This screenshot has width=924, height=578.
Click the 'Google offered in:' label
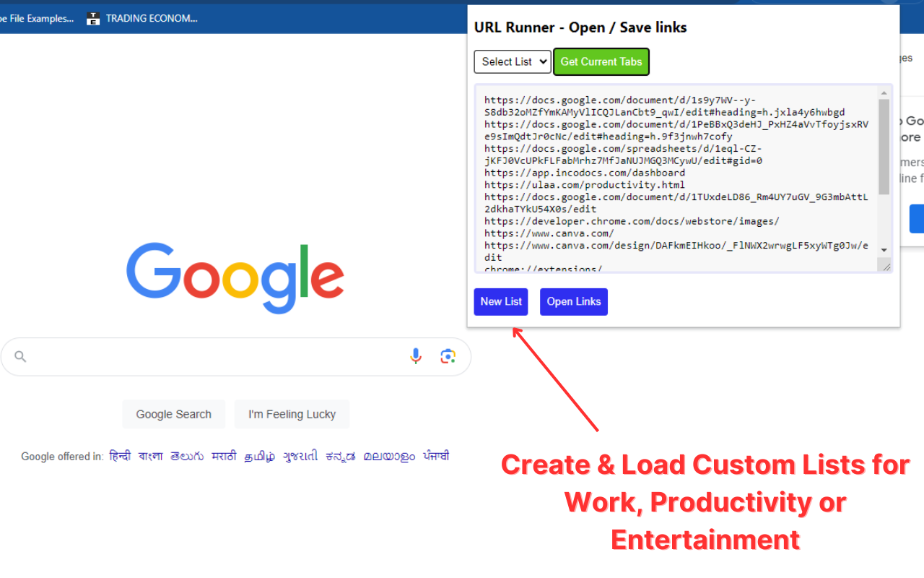pyautogui.click(x=62, y=457)
